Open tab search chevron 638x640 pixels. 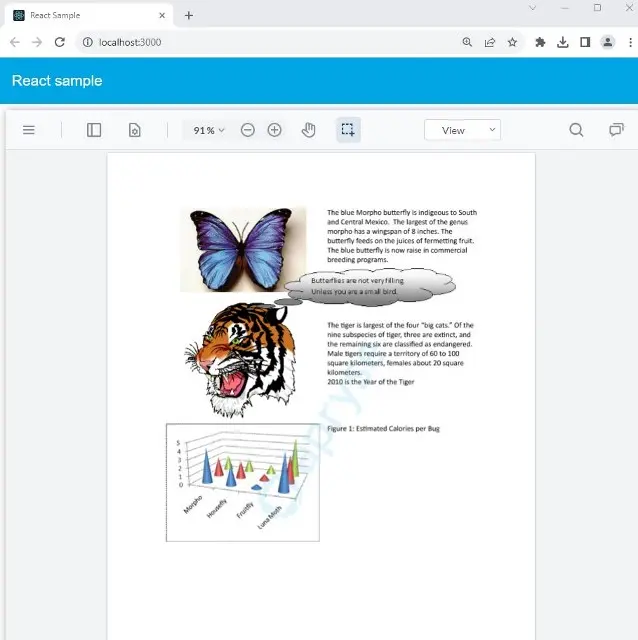[x=532, y=7]
